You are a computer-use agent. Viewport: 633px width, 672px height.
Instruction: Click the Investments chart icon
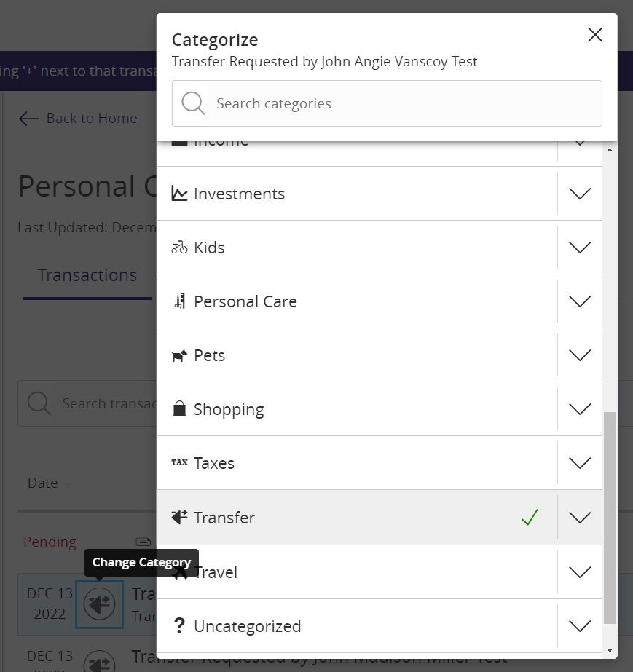pyautogui.click(x=179, y=193)
